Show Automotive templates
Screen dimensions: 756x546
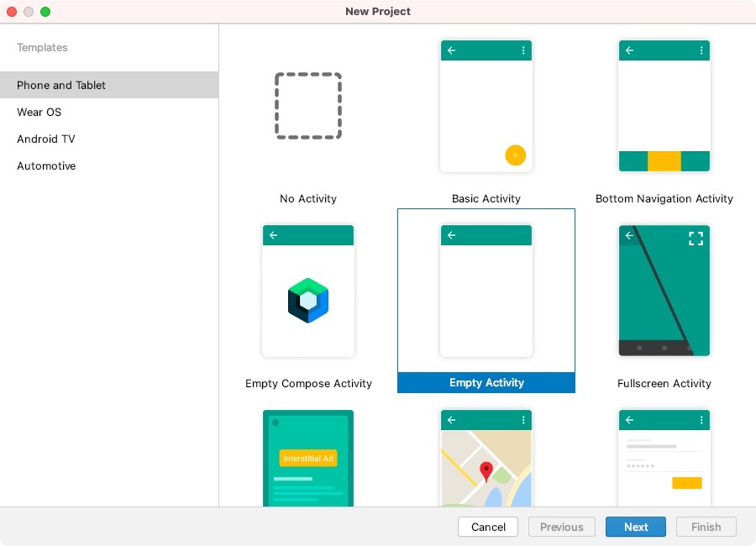pyautogui.click(x=109, y=166)
